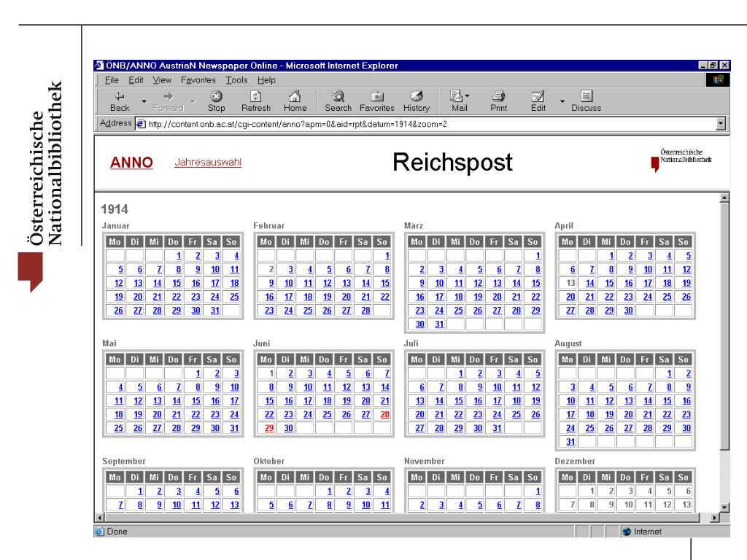This screenshot has width=747, height=560.
Task: Click unlinked day 2 in Februar
Action: coord(271,270)
